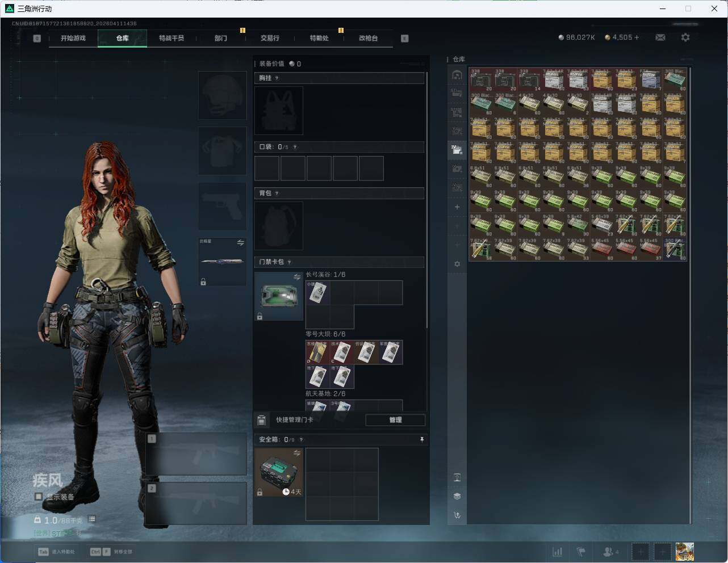Open warehouse sidebar settings gear
Screen dimensions: 728x563
[x=457, y=264]
